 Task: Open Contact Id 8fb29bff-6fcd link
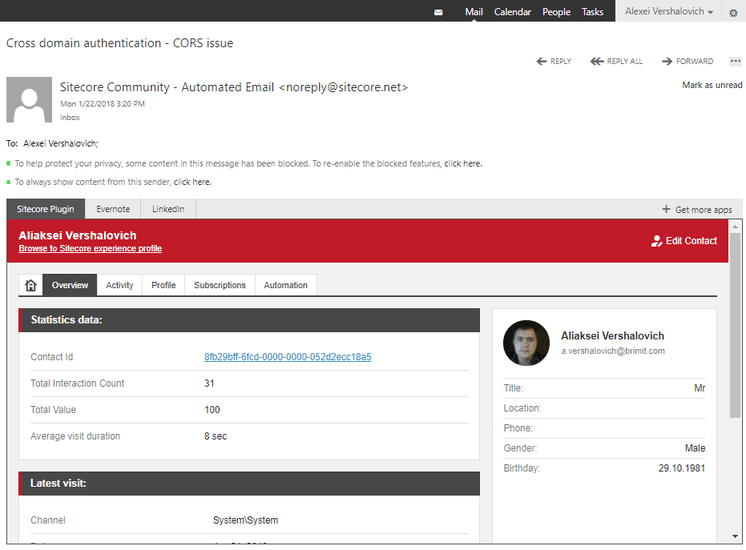[288, 357]
